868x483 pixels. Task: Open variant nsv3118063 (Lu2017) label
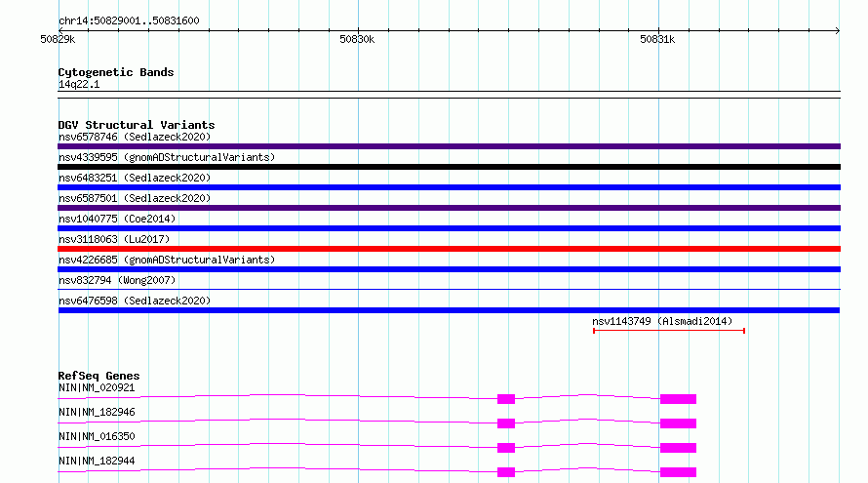(114, 239)
